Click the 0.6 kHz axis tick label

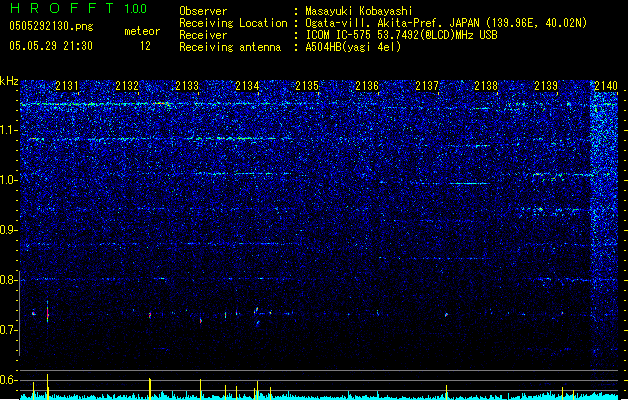(8, 380)
